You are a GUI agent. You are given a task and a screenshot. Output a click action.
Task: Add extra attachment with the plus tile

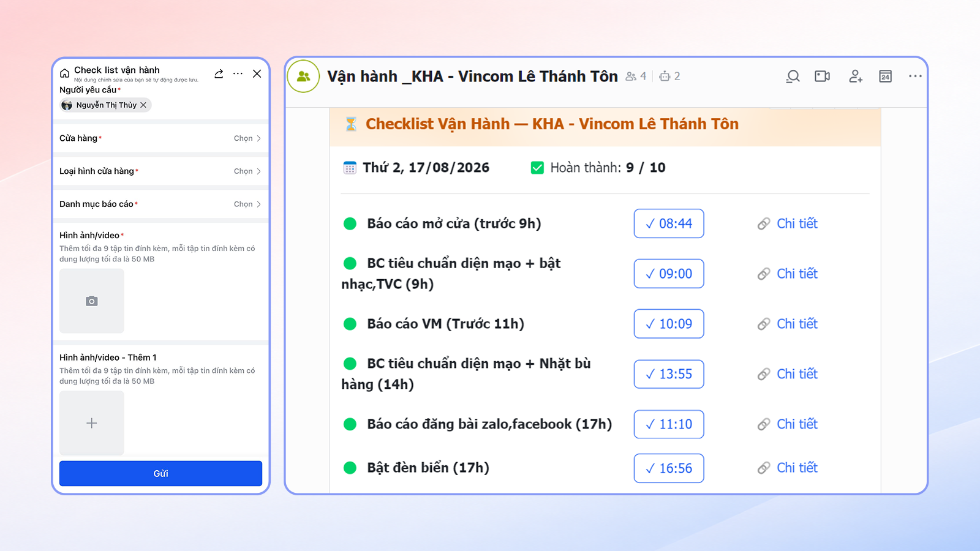(92, 423)
